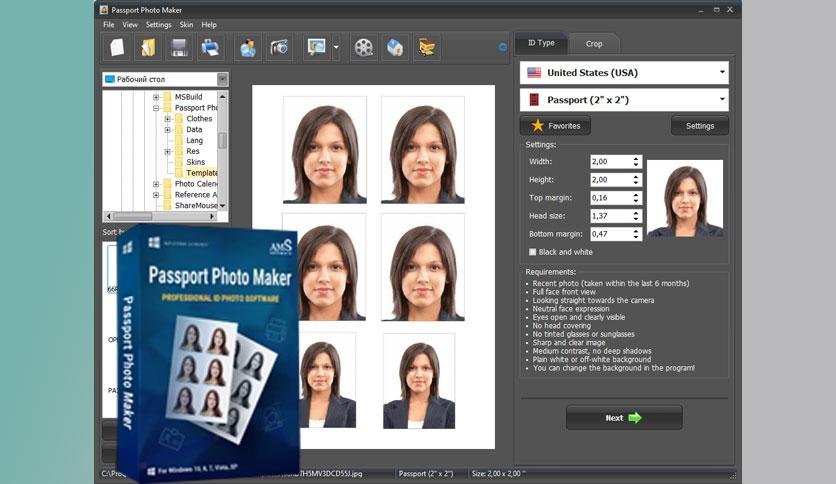Expand the MSBuild folder tree node
The image size is (836, 484).
tap(156, 97)
